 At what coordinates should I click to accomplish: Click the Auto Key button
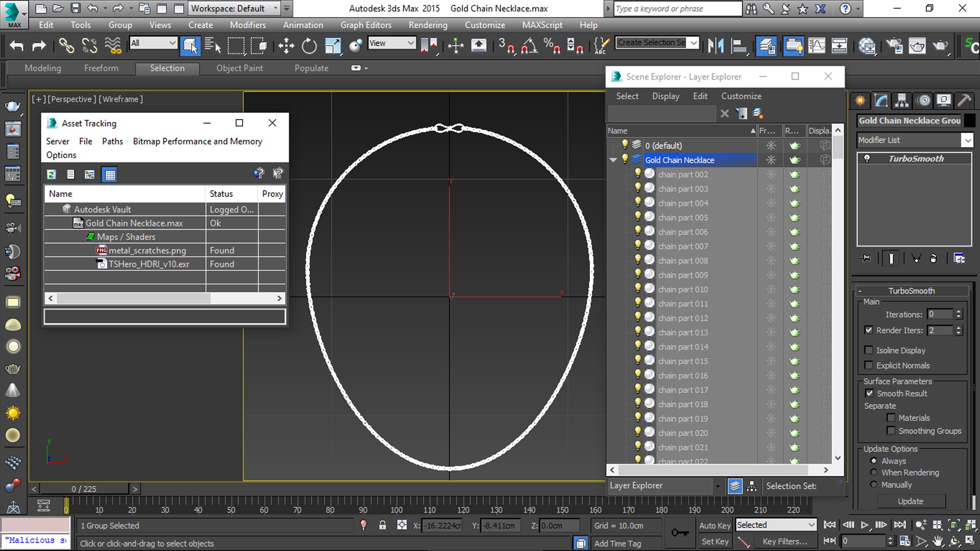[715, 525]
